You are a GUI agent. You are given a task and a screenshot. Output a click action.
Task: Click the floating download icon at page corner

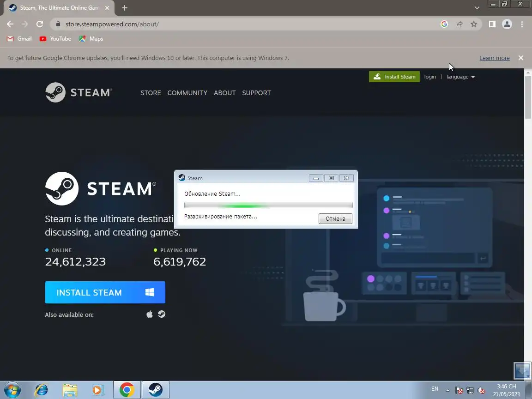click(522, 370)
